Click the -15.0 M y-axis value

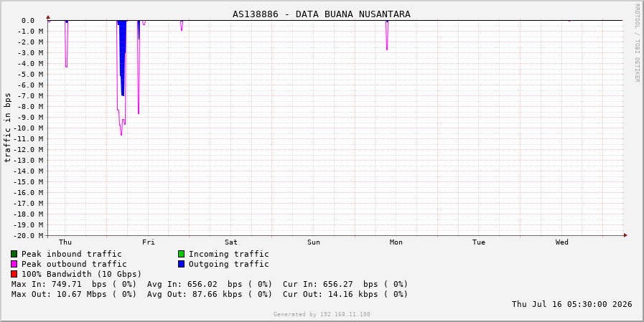[x=29, y=181]
